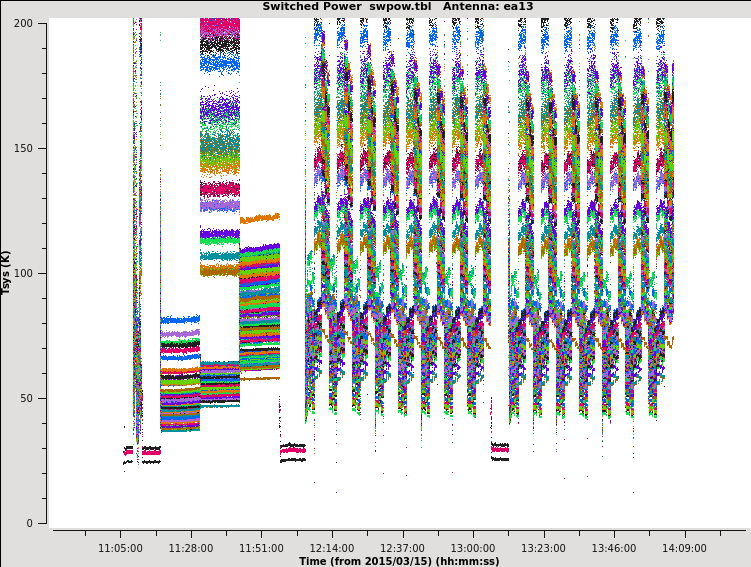The image size is (751, 567).
Task: Select the 11:28:00 time tick label
Action: [x=190, y=548]
